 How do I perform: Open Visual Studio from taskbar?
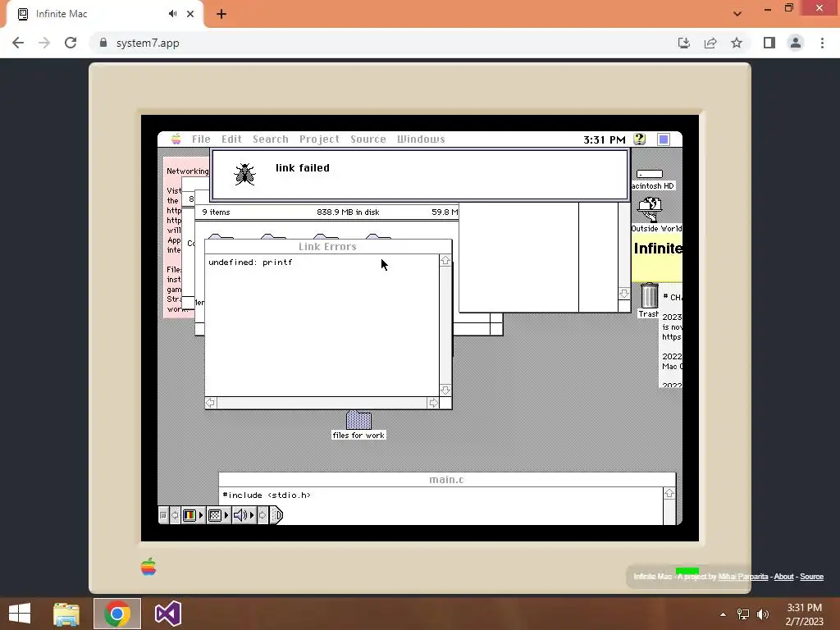coord(167,614)
